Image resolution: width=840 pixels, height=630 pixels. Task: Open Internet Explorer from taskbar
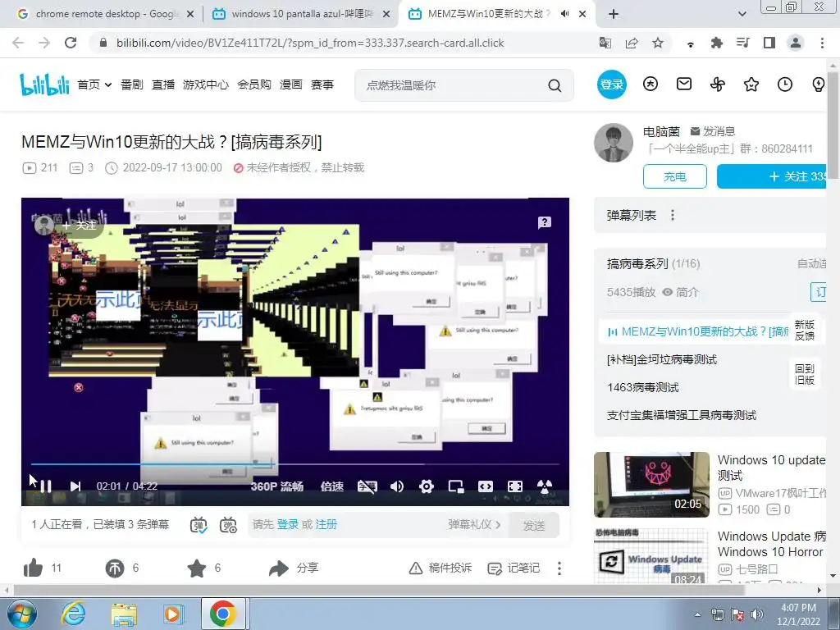coord(73,614)
